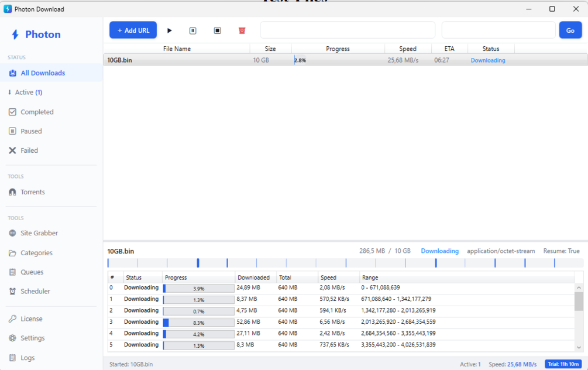Image resolution: width=588 pixels, height=370 pixels.
Task: Click segment 3 progress bar at 8.3%
Action: pos(199,323)
